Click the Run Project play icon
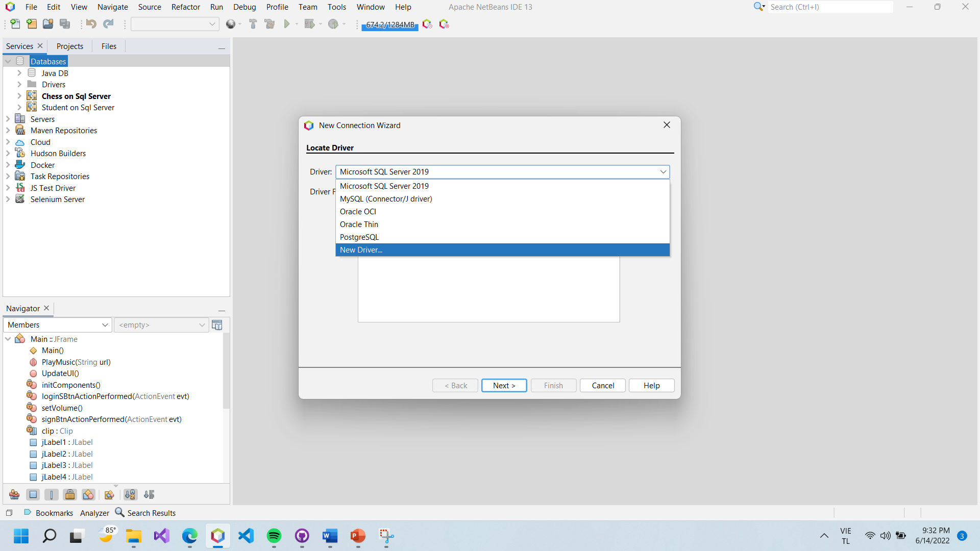 click(x=287, y=24)
